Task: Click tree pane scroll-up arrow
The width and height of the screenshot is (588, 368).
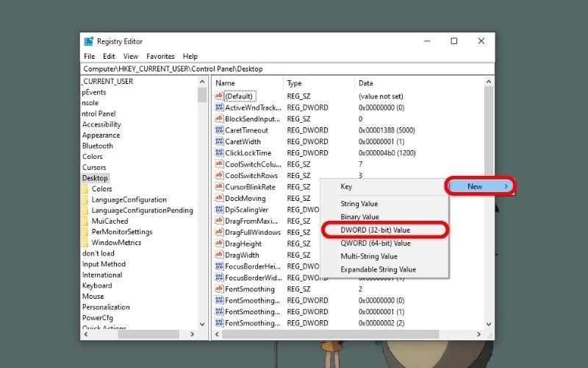Action: coord(202,82)
